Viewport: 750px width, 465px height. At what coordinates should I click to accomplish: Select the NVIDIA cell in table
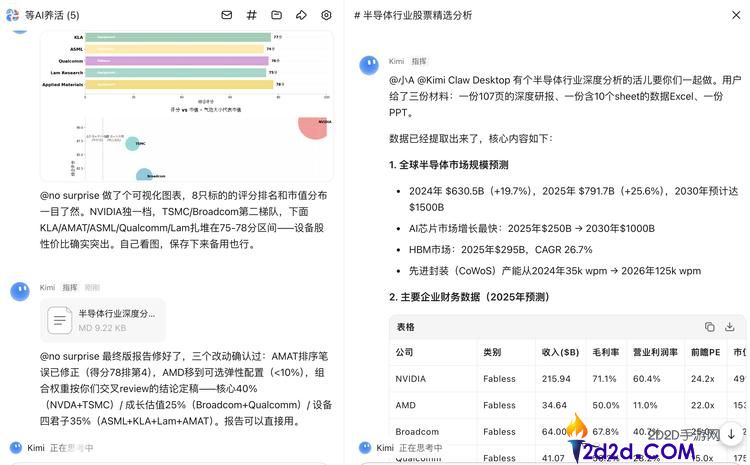(410, 379)
